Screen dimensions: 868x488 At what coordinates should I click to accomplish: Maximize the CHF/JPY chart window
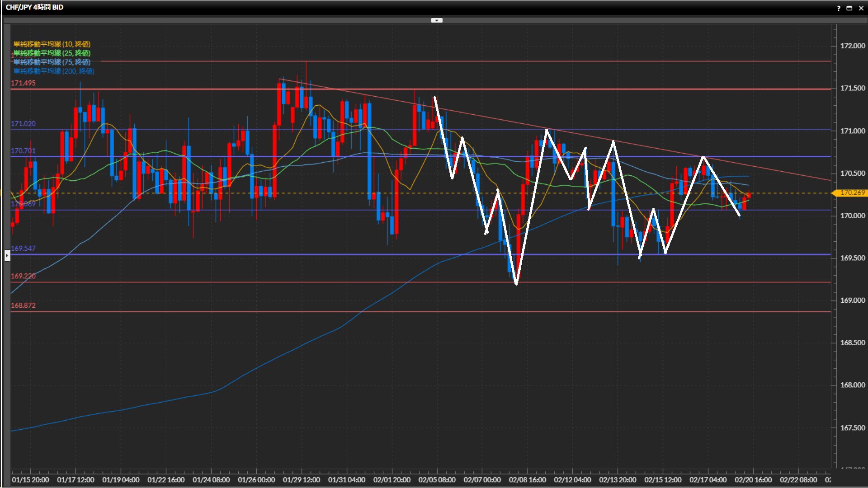pos(849,8)
